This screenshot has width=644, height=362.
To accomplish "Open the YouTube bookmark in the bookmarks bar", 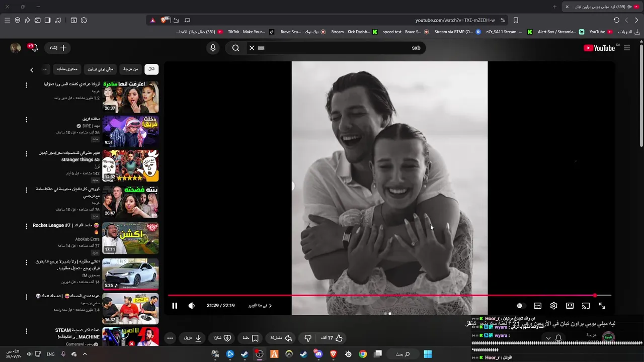I will 601,32.
